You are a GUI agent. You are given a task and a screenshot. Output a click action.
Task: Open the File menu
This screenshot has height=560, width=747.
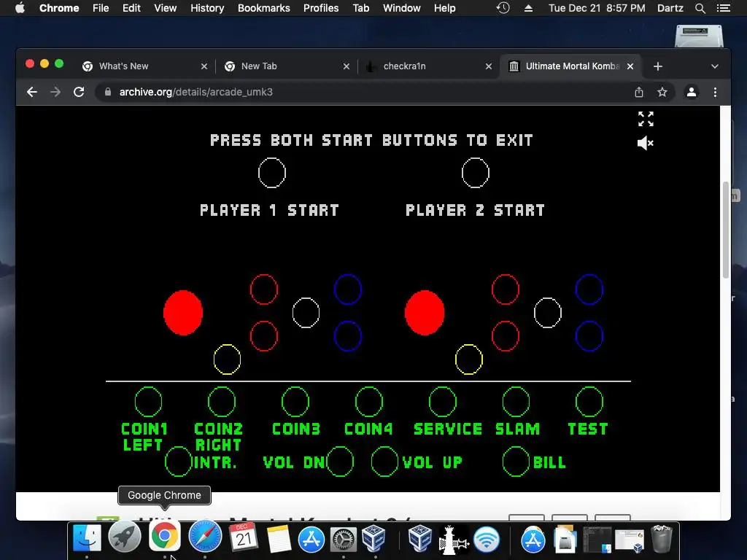[x=101, y=8]
